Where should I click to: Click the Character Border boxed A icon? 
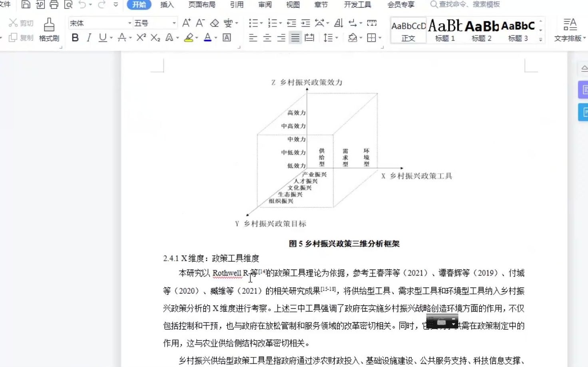click(227, 38)
